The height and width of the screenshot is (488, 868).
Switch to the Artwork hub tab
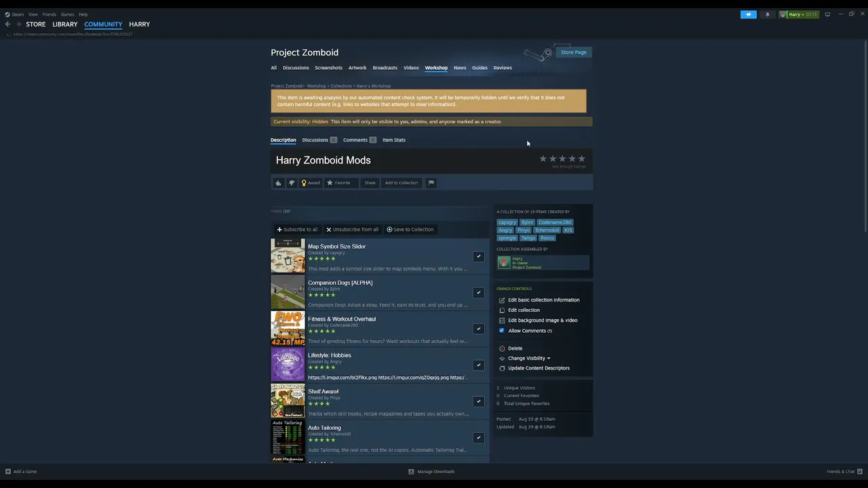click(x=357, y=68)
